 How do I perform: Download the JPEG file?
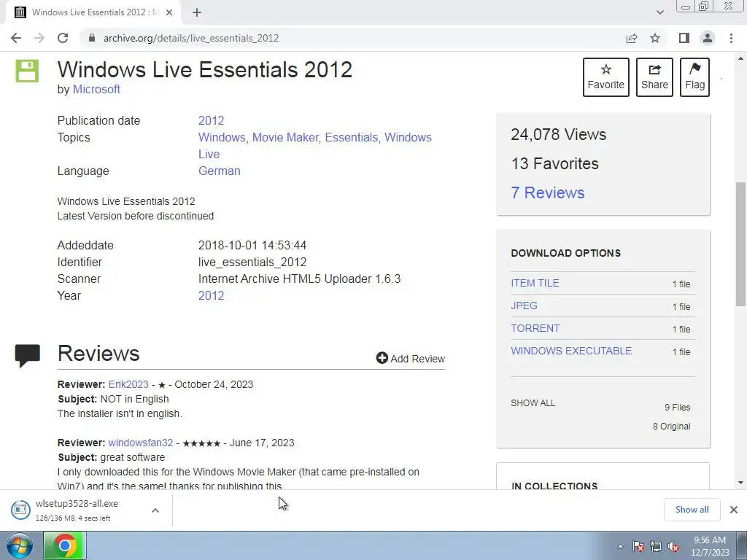coord(524,306)
